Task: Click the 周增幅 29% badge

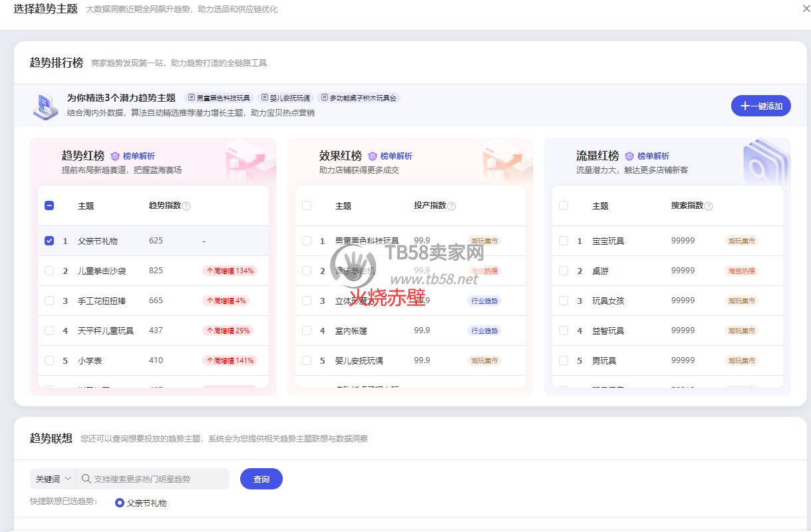Action: click(228, 331)
